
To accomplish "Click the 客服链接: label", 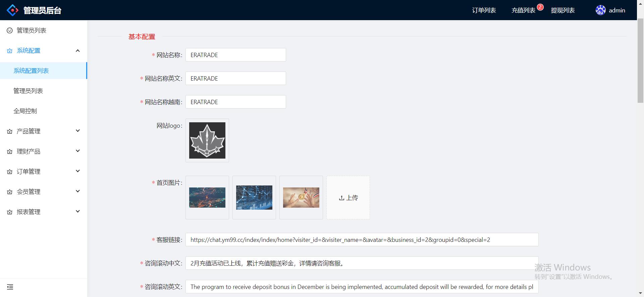I will coord(169,240).
